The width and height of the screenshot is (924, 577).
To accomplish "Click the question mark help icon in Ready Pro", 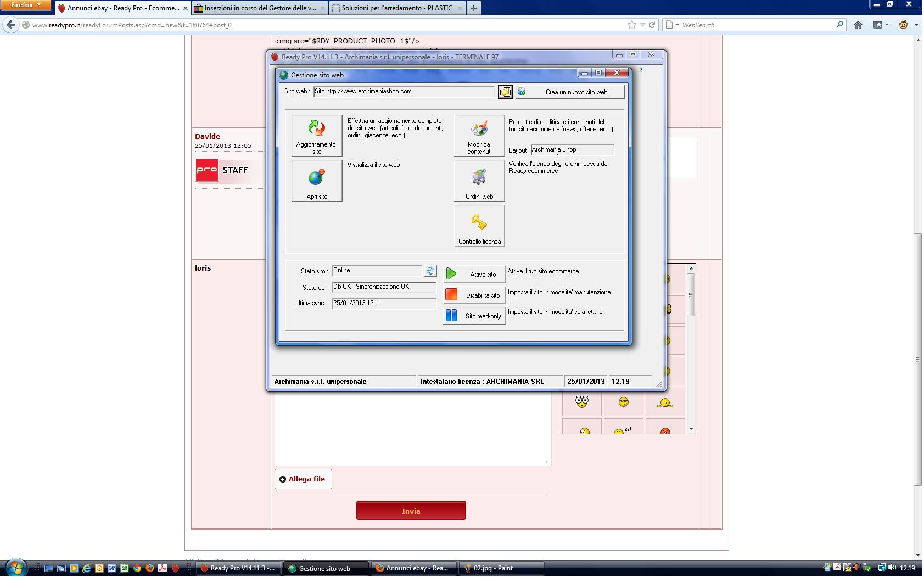I will (641, 70).
